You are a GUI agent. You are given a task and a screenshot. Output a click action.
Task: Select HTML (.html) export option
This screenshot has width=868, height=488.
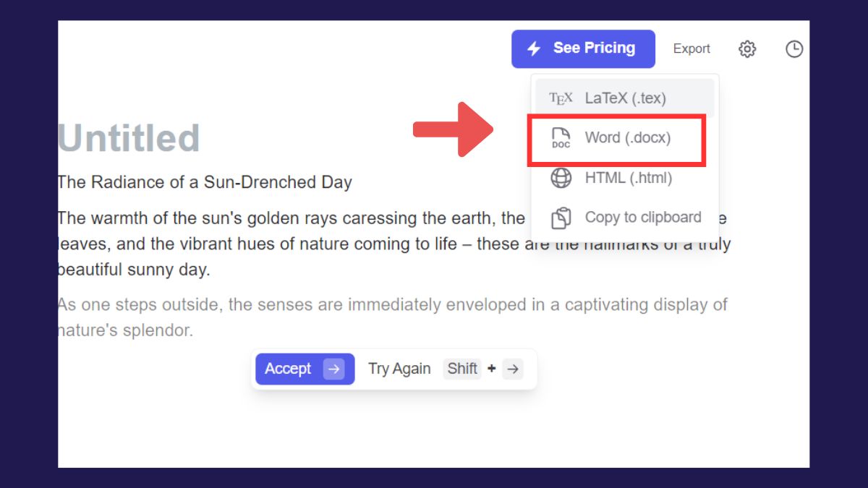(x=628, y=178)
